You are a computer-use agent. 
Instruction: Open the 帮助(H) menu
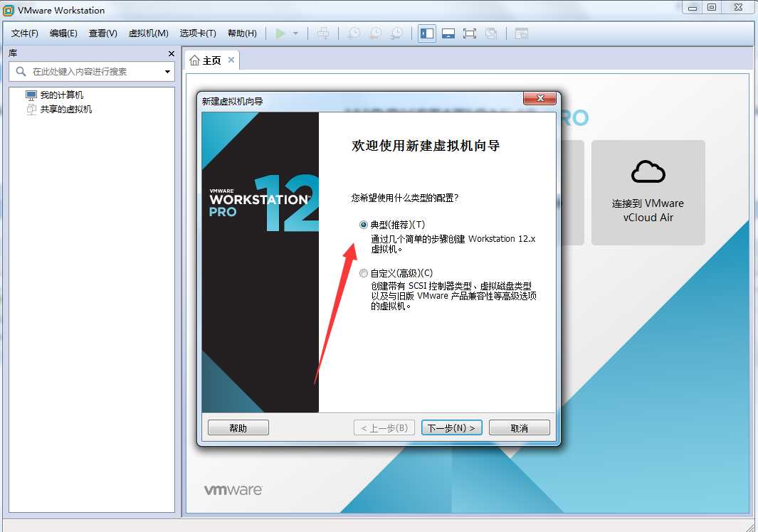242,33
